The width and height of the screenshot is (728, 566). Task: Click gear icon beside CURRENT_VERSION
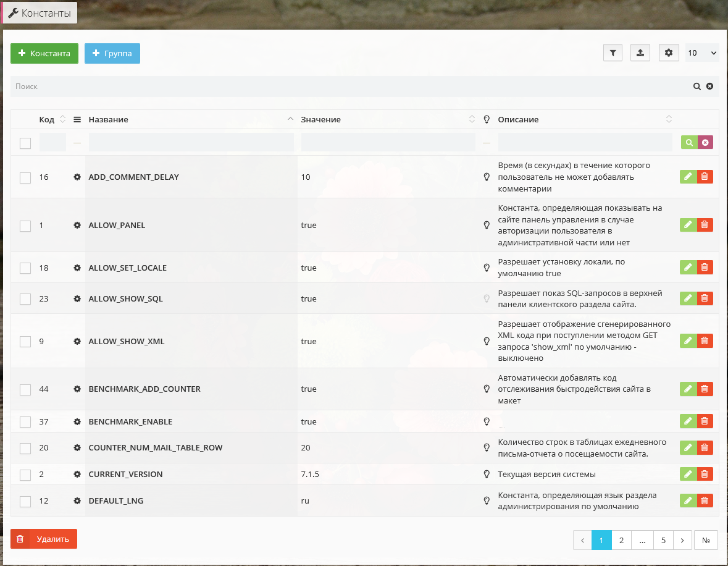click(x=77, y=474)
